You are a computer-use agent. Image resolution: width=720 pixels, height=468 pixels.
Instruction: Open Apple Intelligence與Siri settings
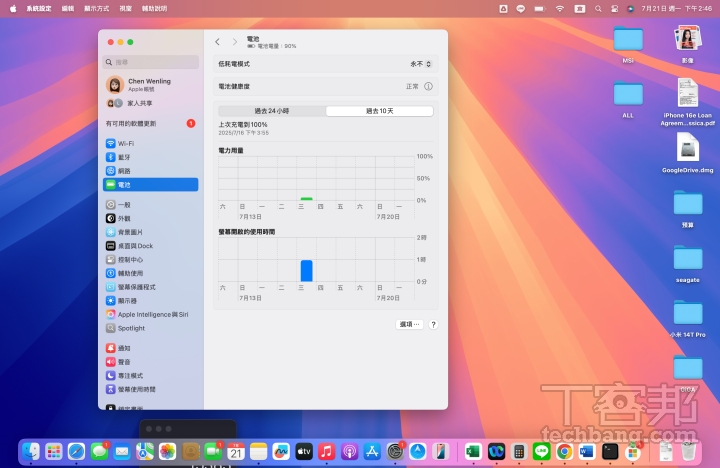coord(151,315)
